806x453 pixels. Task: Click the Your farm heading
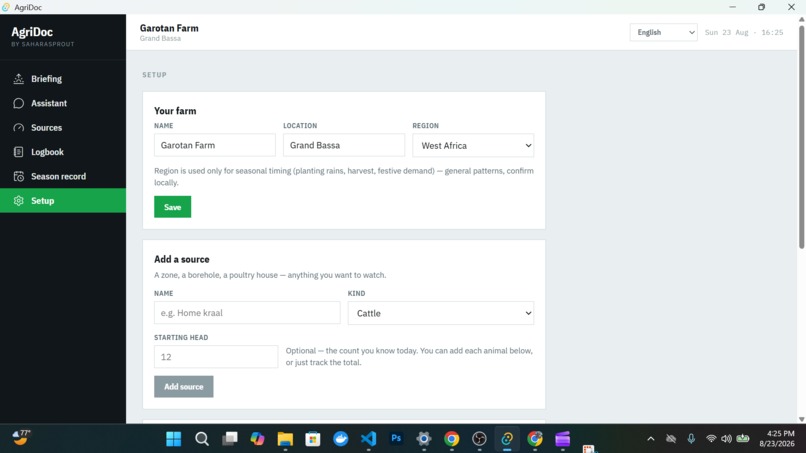point(175,111)
